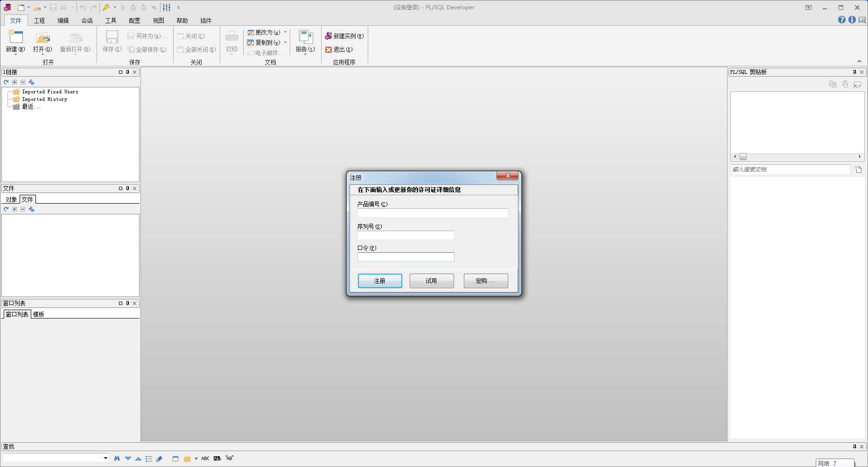Click the minus icon in 链接 panel toolbar
Viewport: 868px width, 467px height.
[22, 82]
